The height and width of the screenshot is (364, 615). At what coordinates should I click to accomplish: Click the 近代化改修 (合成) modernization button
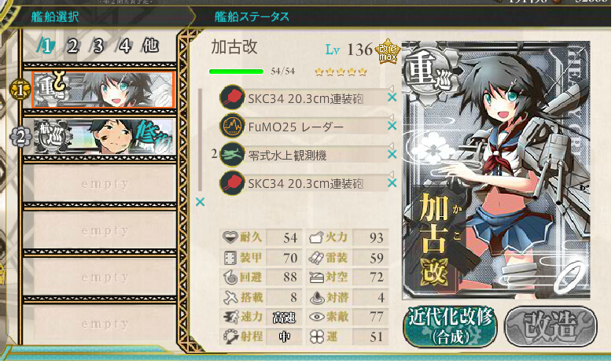[x=450, y=327]
